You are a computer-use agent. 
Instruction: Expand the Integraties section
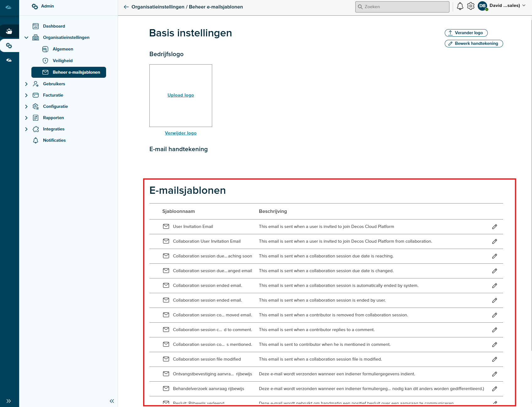26,129
